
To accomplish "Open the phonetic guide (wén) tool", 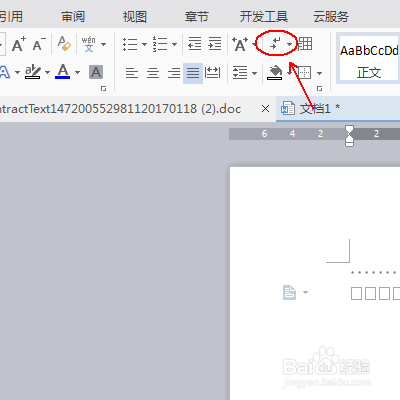I will (x=88, y=44).
